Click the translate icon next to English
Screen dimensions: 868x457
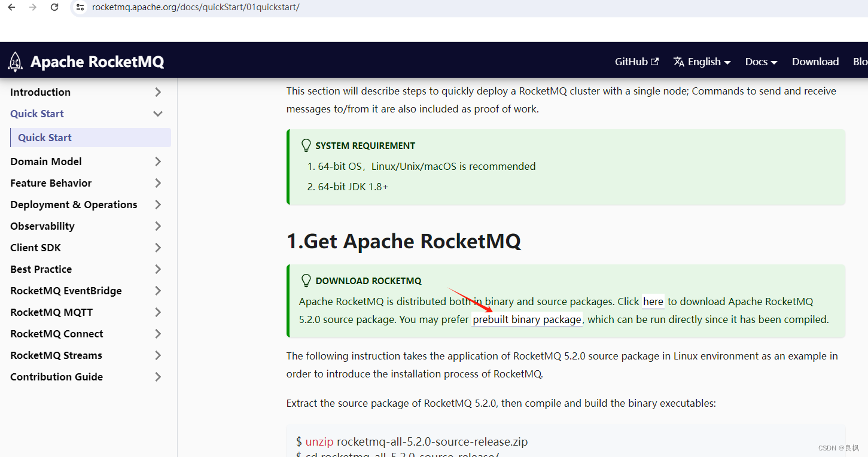pyautogui.click(x=678, y=61)
